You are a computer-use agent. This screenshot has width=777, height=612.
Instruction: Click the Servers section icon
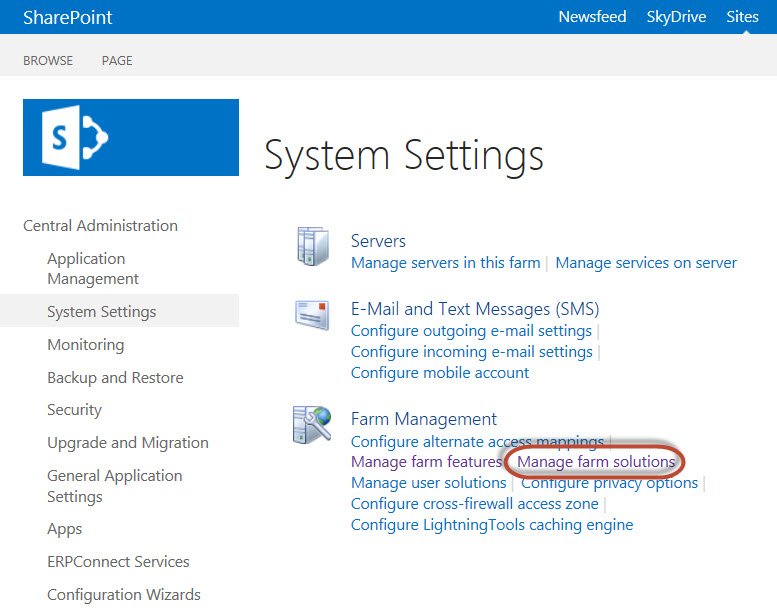pyautogui.click(x=312, y=247)
